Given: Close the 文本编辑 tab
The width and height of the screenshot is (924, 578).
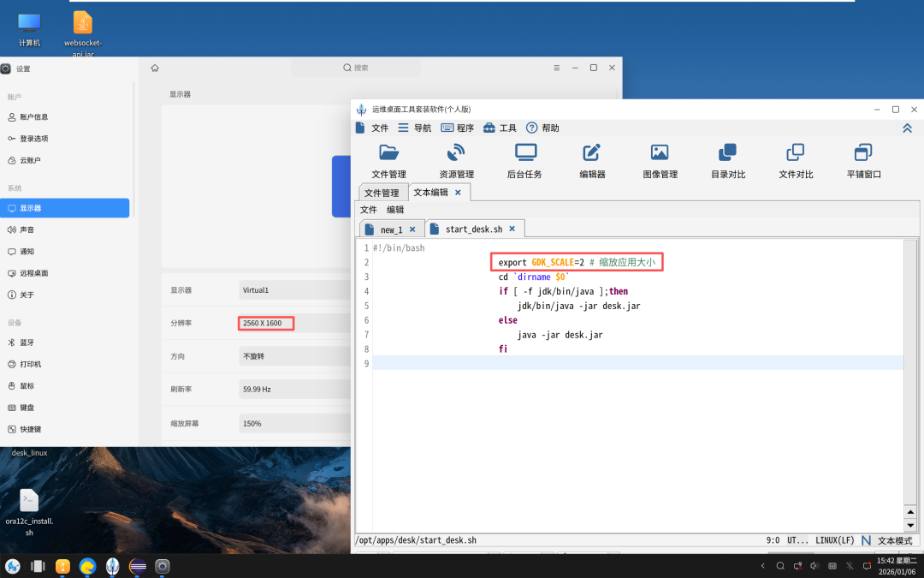Looking at the screenshot, I should point(458,193).
